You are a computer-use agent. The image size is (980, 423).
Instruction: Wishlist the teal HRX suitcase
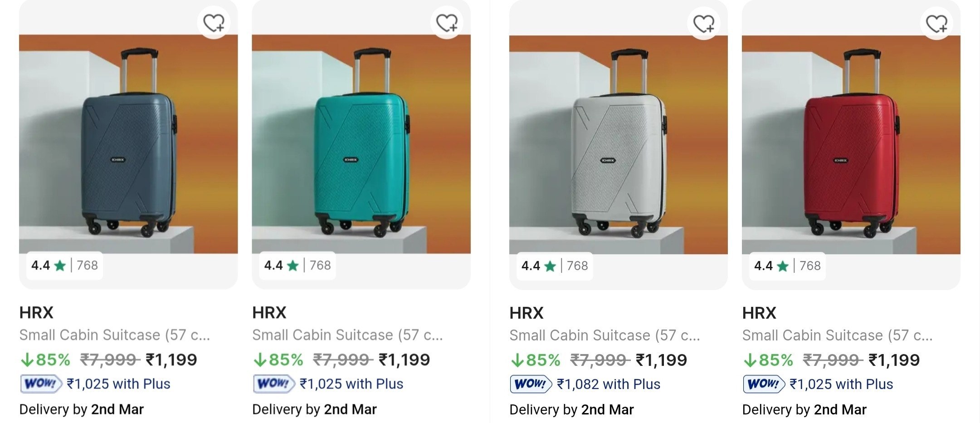coord(447,23)
